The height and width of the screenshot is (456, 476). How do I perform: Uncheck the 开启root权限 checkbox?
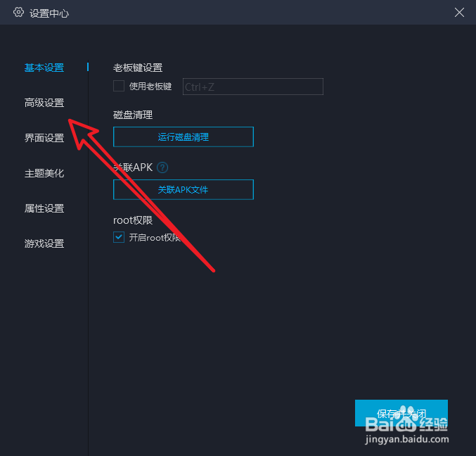click(x=119, y=237)
